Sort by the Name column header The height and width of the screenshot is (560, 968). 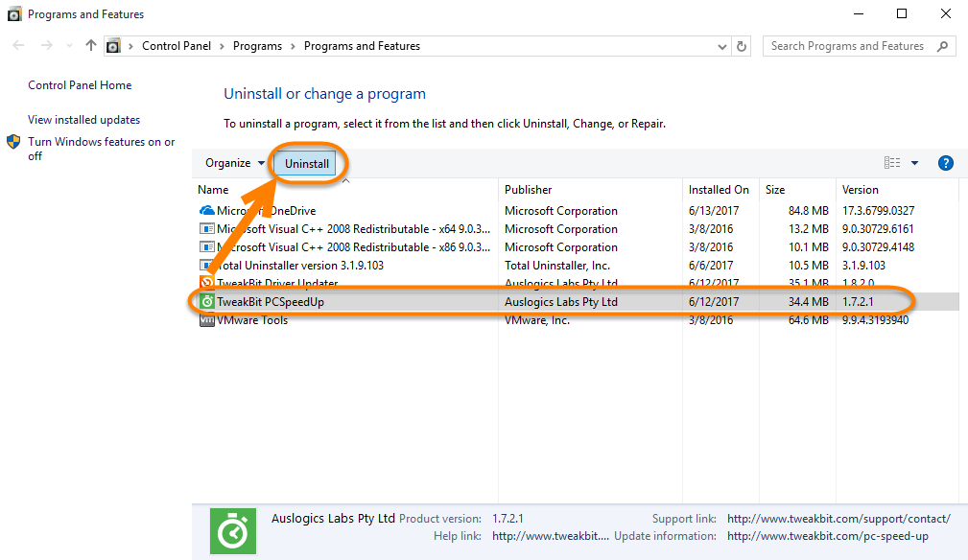pyautogui.click(x=213, y=189)
